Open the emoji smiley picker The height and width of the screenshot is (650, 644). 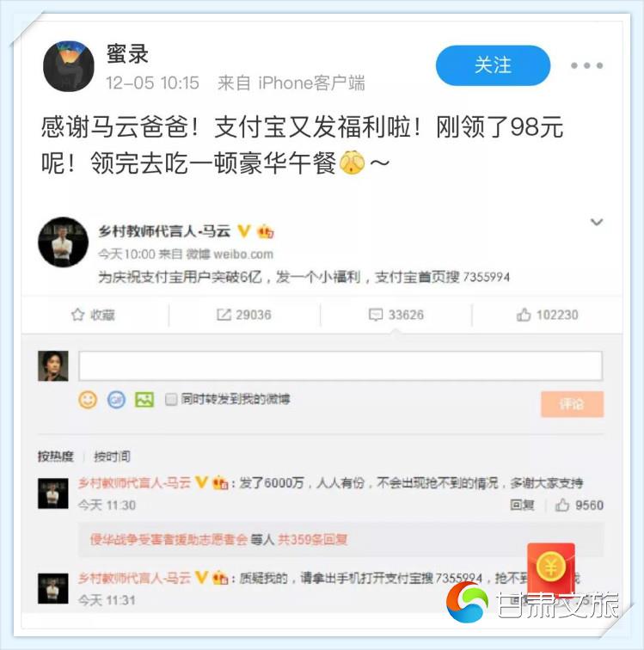(88, 400)
